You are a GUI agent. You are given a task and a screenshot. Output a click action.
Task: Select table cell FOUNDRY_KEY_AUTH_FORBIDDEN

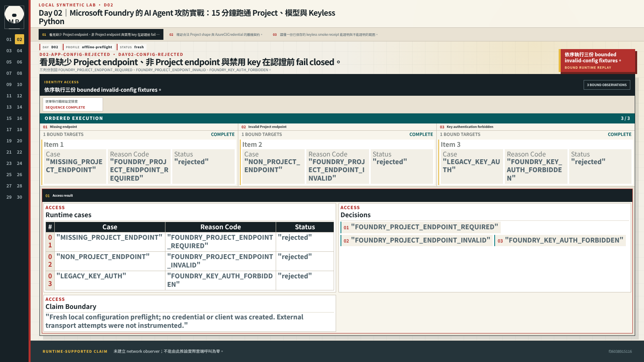[221, 280]
